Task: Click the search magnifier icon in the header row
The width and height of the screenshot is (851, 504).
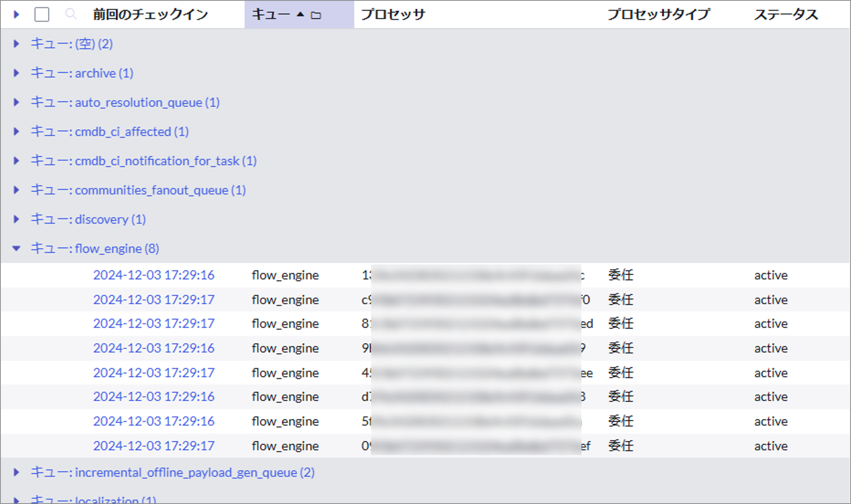Action: [x=71, y=14]
